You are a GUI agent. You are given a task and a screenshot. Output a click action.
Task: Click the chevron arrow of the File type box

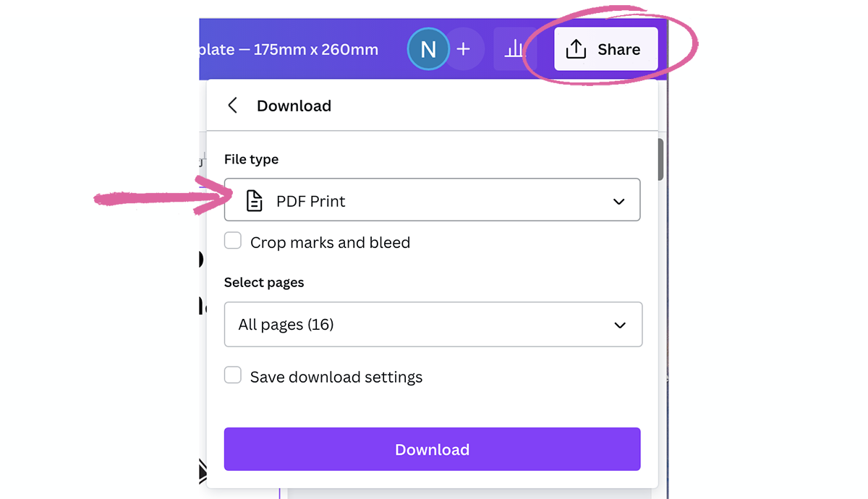(618, 202)
